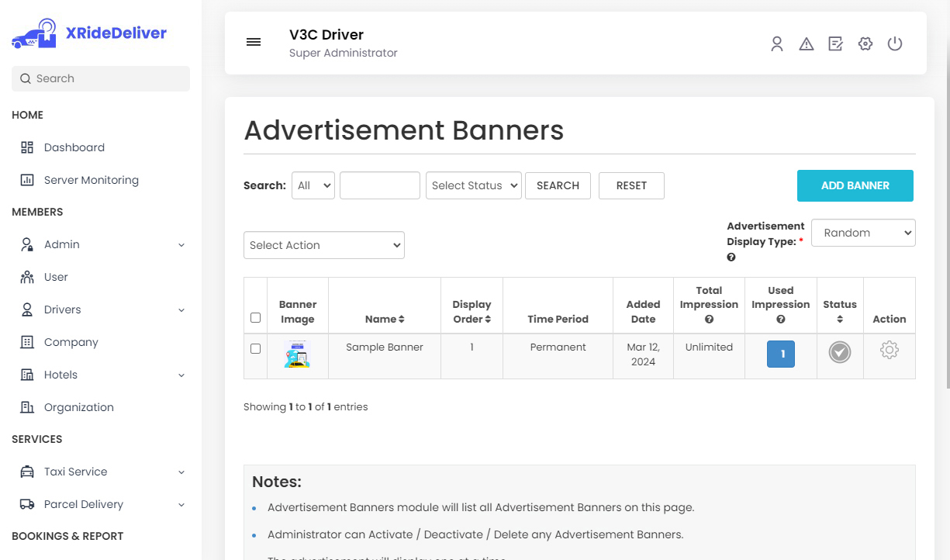Open the Company section in the sidebar
The image size is (950, 560).
click(x=71, y=342)
